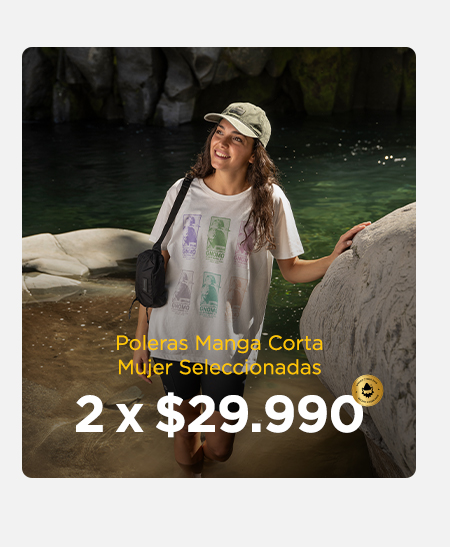Click the dollar sign in the price
The width and height of the screenshot is (450, 547).
(171, 414)
